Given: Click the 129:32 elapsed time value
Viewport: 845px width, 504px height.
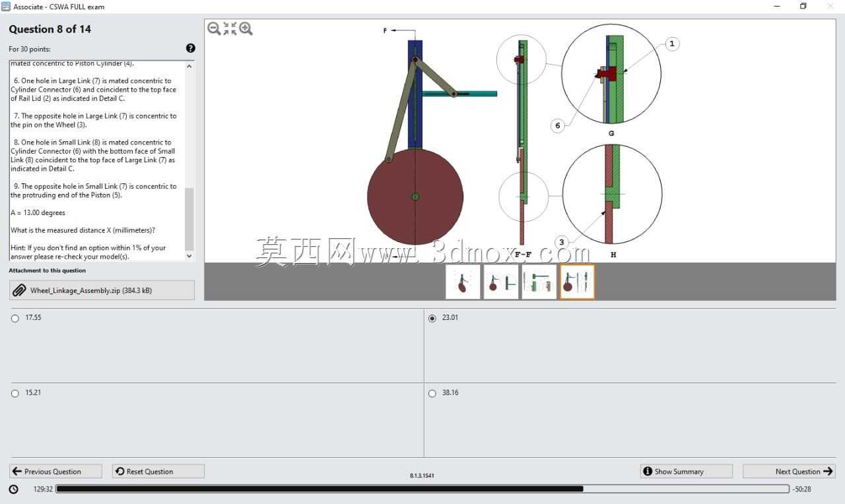Looking at the screenshot, I should coord(43,489).
